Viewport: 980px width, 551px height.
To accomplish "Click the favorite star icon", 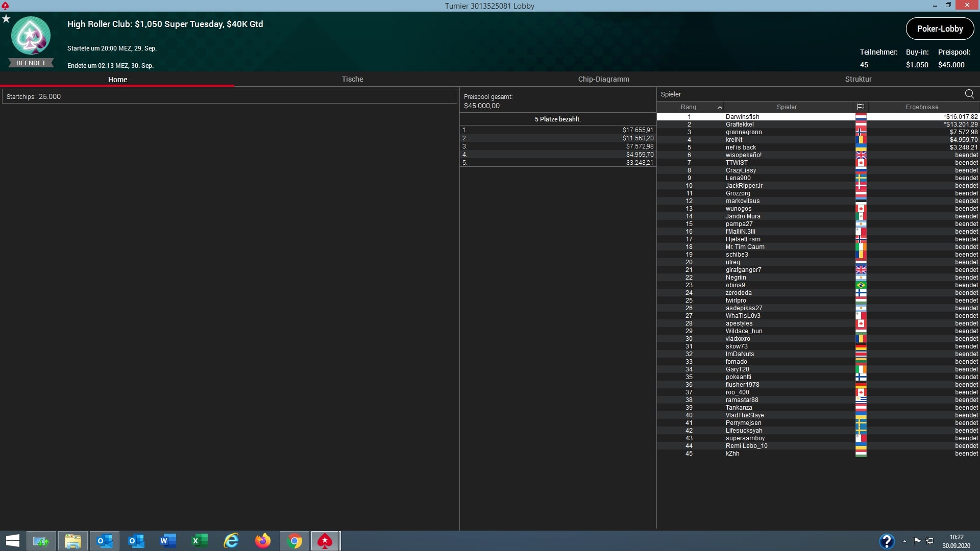I will click(6, 19).
